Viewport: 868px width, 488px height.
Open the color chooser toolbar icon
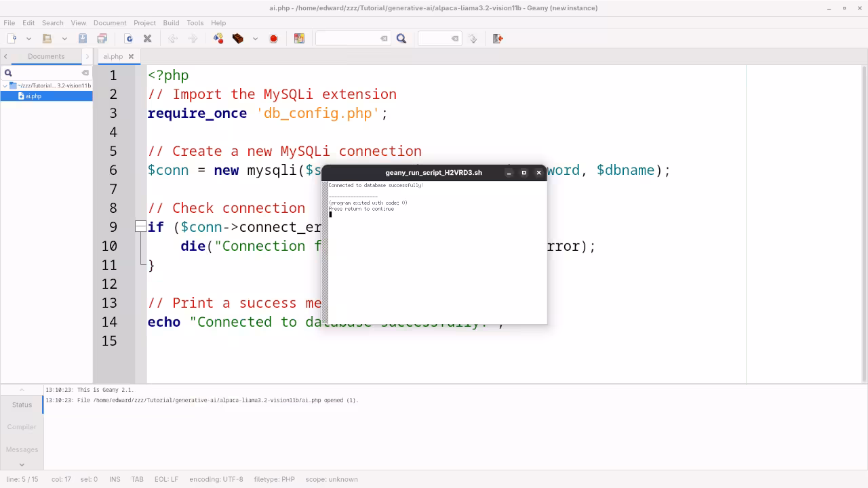tap(299, 39)
